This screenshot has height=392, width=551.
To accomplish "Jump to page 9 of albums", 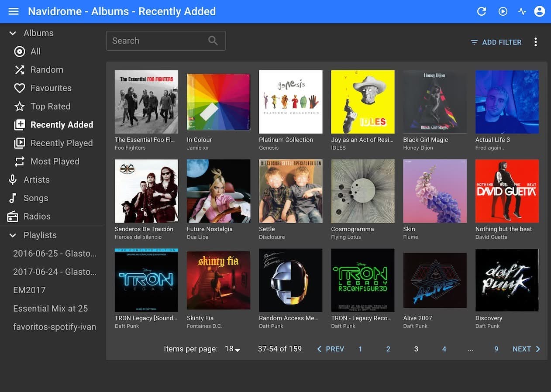I will pyautogui.click(x=496, y=349).
